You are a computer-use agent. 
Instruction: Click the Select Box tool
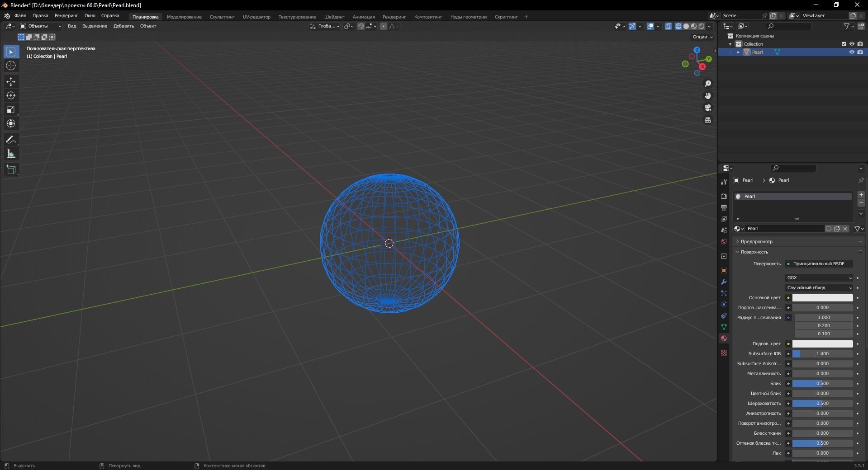point(11,52)
